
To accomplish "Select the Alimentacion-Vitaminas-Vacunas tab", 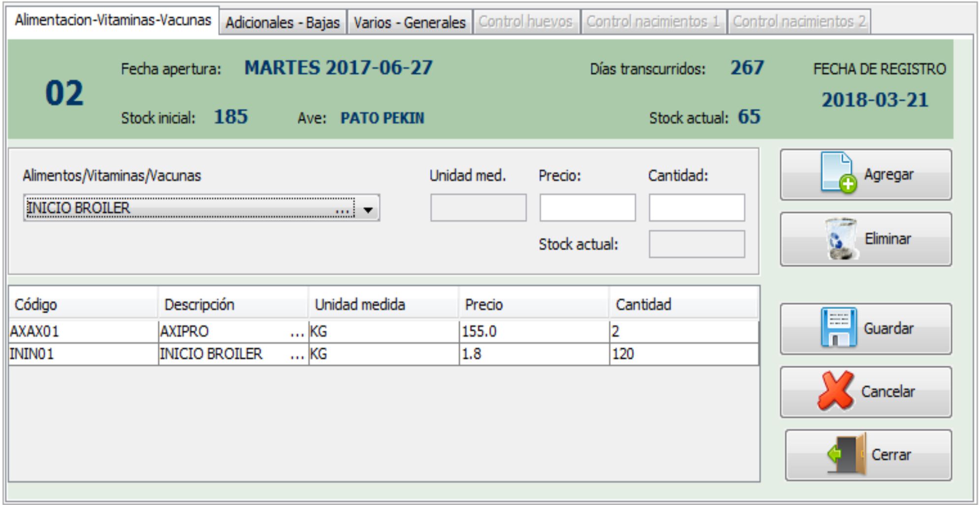I will (113, 20).
